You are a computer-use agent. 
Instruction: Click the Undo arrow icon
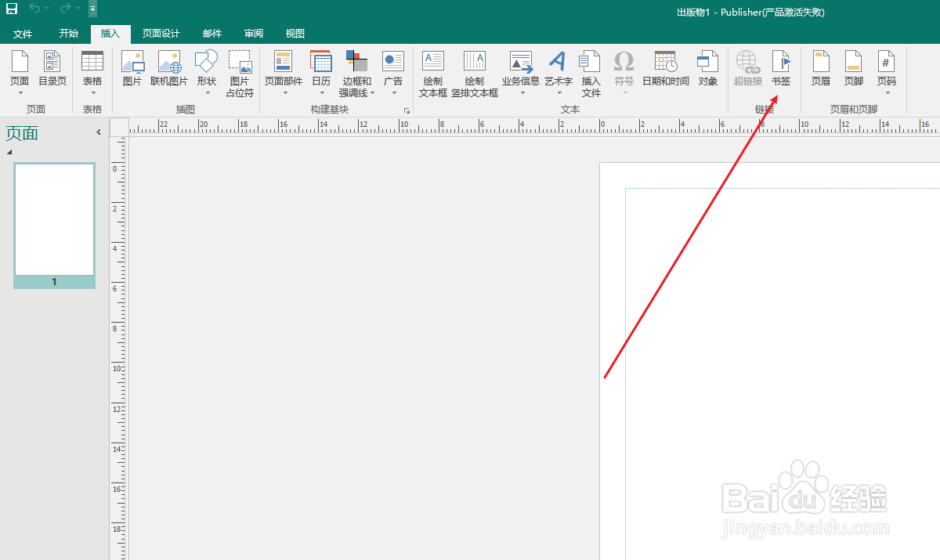click(x=34, y=9)
